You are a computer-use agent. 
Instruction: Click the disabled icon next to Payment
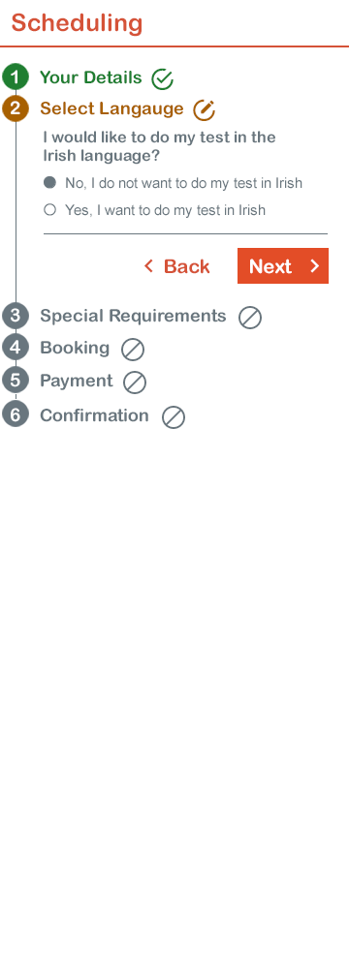(x=135, y=383)
